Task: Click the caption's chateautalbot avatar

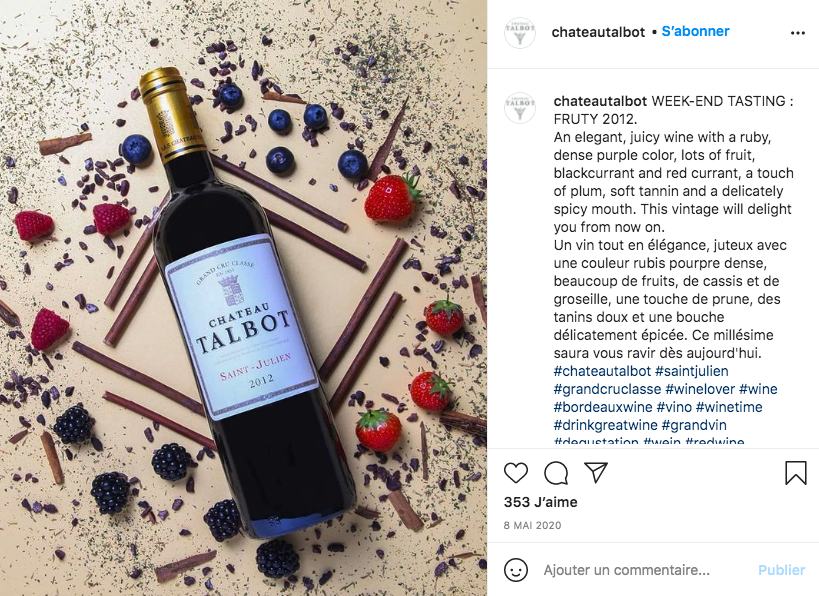Action: (520, 108)
